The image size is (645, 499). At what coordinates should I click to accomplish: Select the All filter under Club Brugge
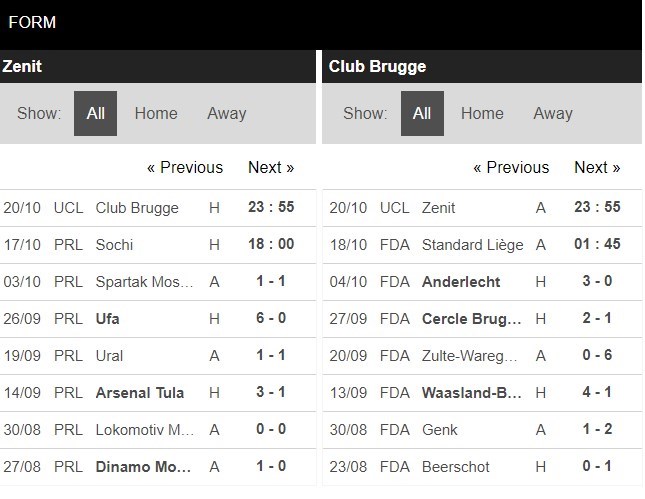(x=422, y=113)
